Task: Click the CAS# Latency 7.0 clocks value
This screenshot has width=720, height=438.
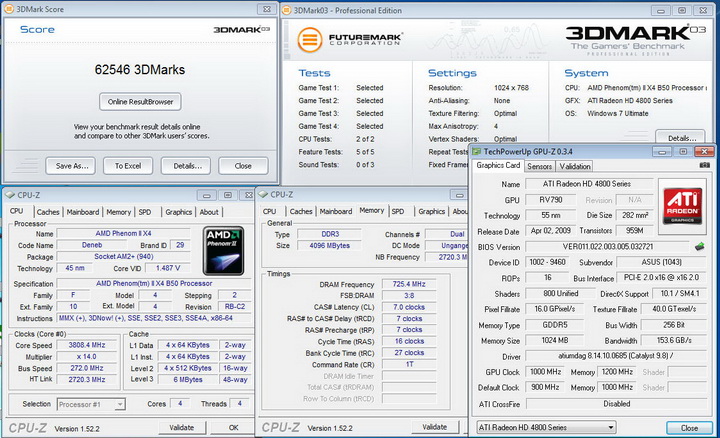Action: click(409, 307)
